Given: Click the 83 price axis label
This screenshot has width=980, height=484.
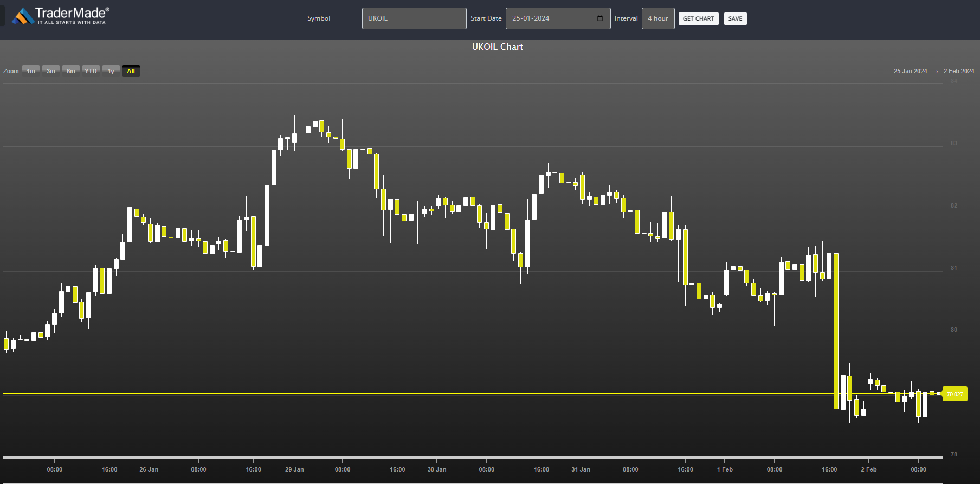Looking at the screenshot, I should (x=954, y=143).
